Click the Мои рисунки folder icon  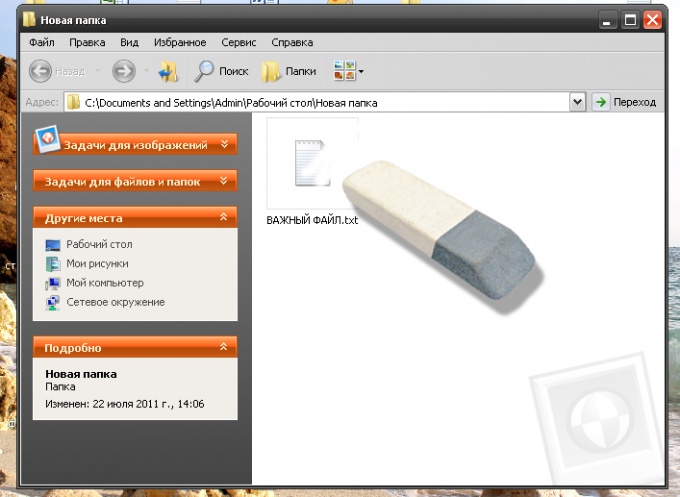pyautogui.click(x=53, y=264)
